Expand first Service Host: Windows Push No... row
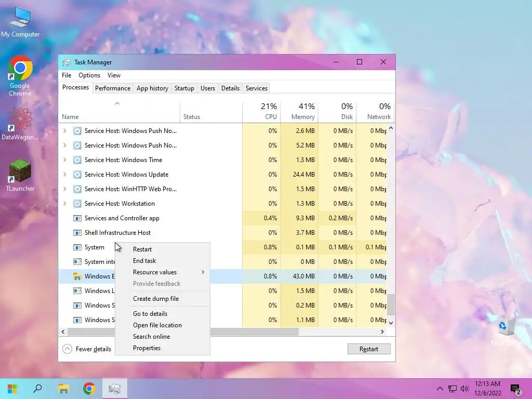The image size is (532, 399). (x=65, y=130)
